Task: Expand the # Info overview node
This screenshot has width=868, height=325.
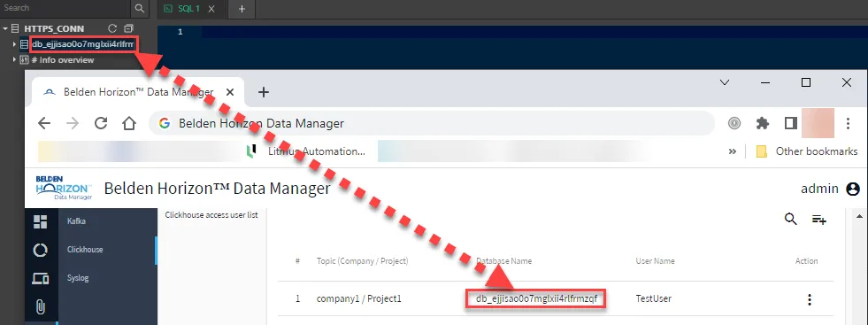Action: (14, 59)
